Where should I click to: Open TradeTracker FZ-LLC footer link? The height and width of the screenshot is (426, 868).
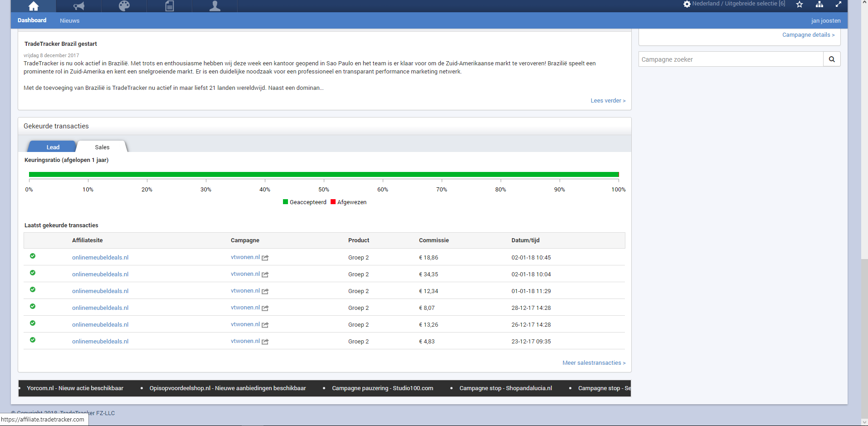(x=88, y=413)
